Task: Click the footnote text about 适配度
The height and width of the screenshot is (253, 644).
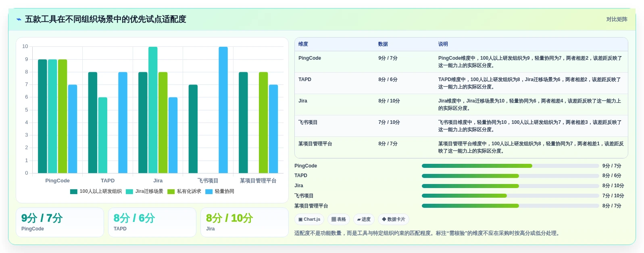Action: (x=428, y=233)
